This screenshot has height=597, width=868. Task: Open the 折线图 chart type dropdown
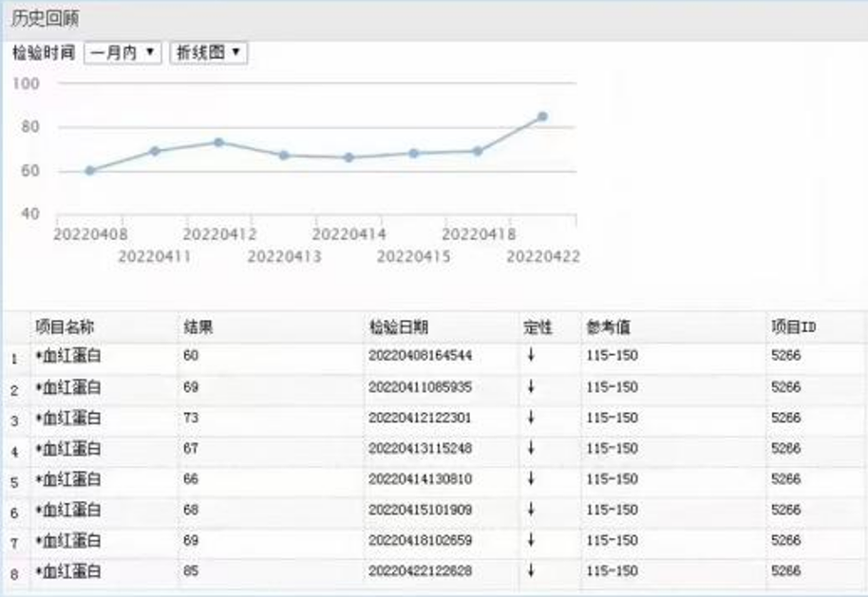click(208, 53)
